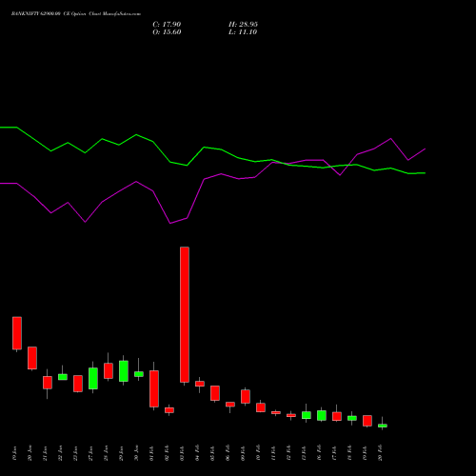This screenshot has width=476, height=476.
Task: Click the green candle above 27 Jan
Action: (x=93, y=378)
